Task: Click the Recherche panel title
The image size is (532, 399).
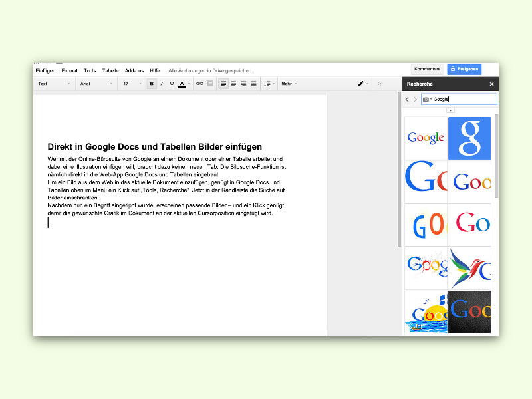Action: pyautogui.click(x=420, y=84)
